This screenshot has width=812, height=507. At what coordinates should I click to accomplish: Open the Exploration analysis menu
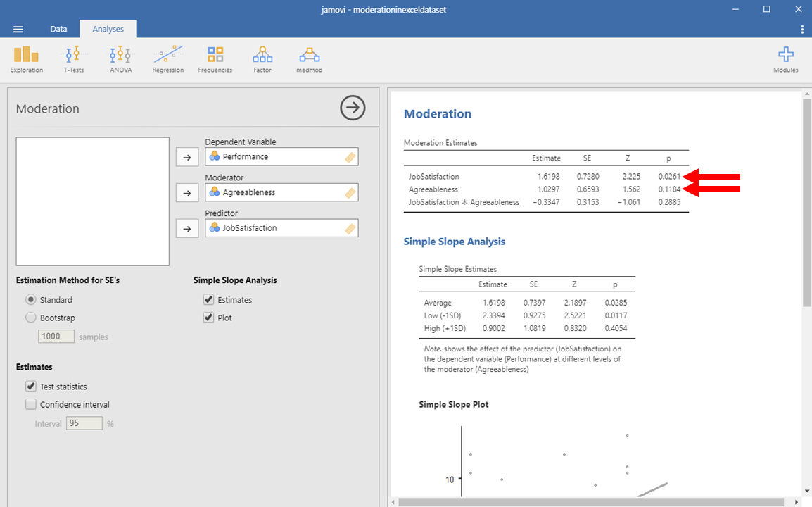[26, 59]
